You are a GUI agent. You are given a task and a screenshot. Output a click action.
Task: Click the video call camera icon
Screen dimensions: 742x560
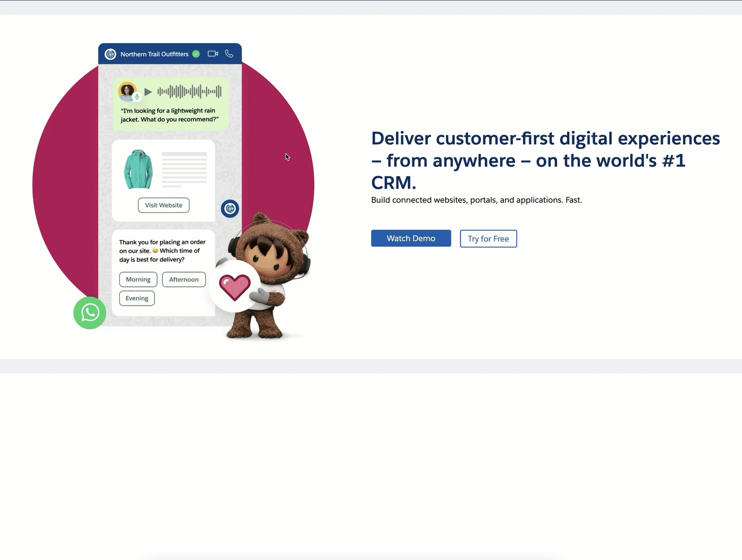tap(213, 54)
